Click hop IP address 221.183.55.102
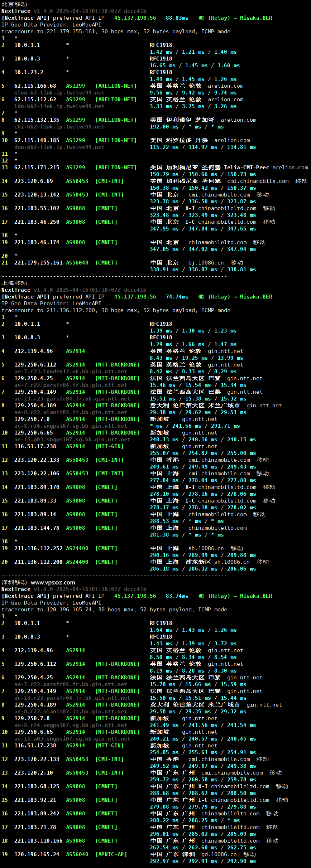Screen dimensions: 311x868 click(37, 208)
